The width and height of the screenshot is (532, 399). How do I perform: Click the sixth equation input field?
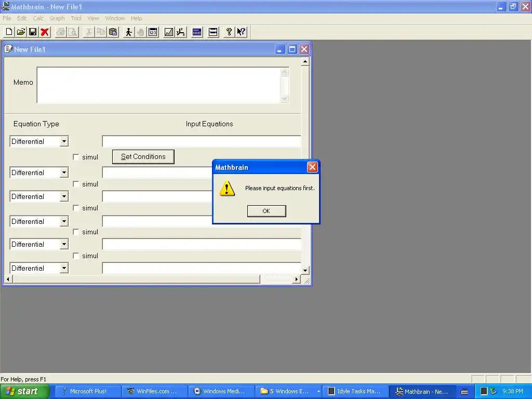[x=202, y=268]
